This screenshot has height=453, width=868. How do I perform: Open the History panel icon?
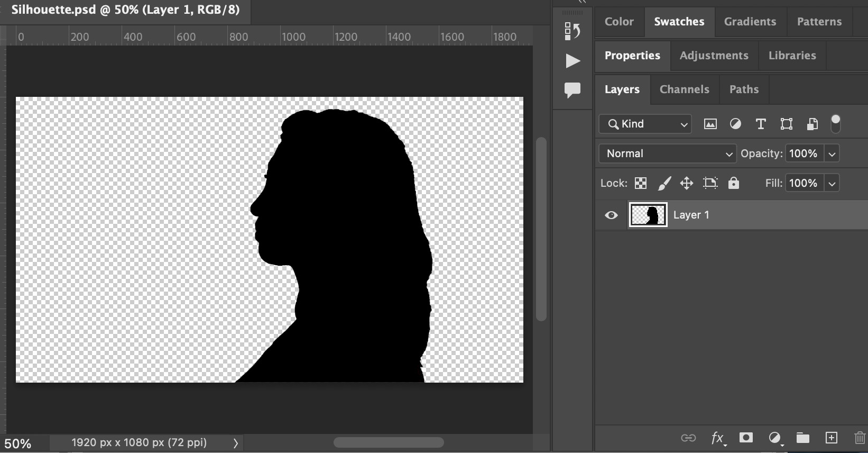(572, 31)
